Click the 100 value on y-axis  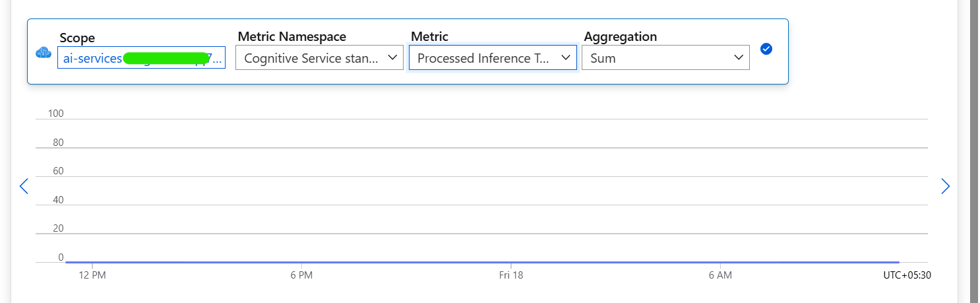pyautogui.click(x=55, y=114)
